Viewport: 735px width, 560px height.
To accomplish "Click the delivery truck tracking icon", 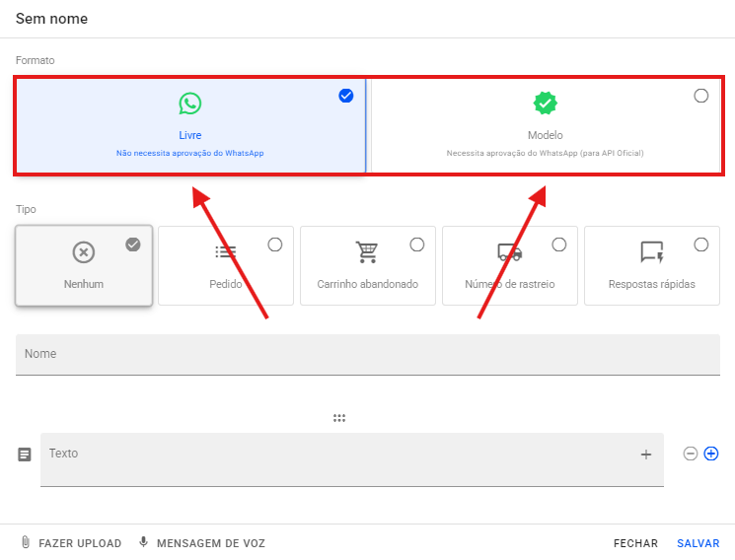I will [x=509, y=252].
